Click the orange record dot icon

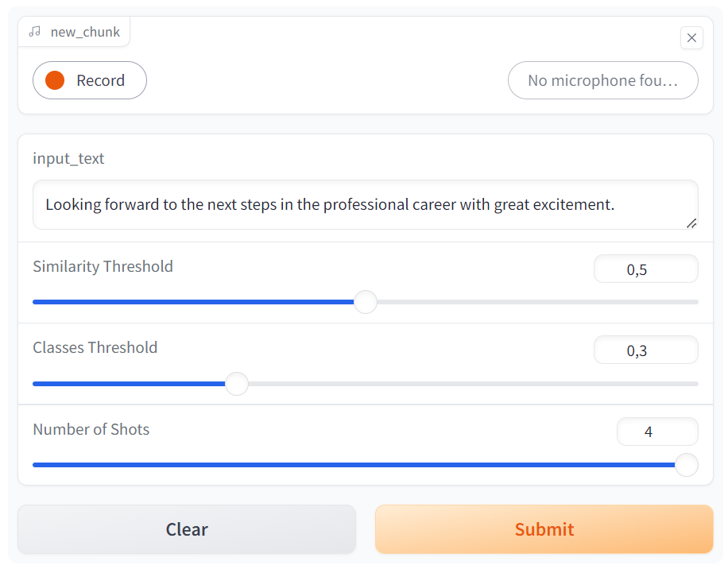(x=55, y=80)
